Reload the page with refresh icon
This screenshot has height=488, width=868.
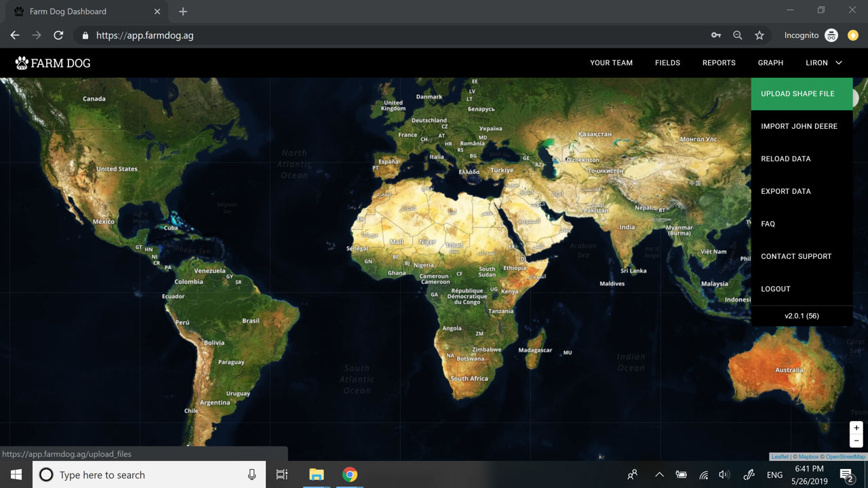coord(58,35)
